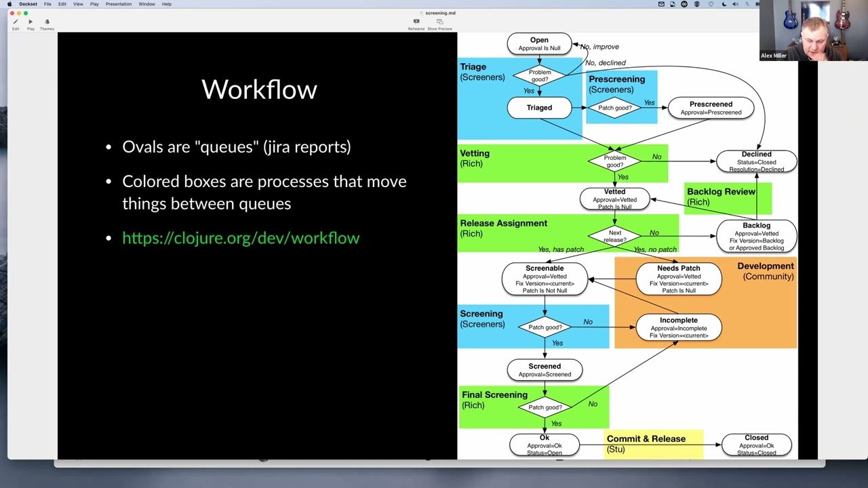Click the Vetted oval in flowchart
868x488 pixels.
(614, 199)
